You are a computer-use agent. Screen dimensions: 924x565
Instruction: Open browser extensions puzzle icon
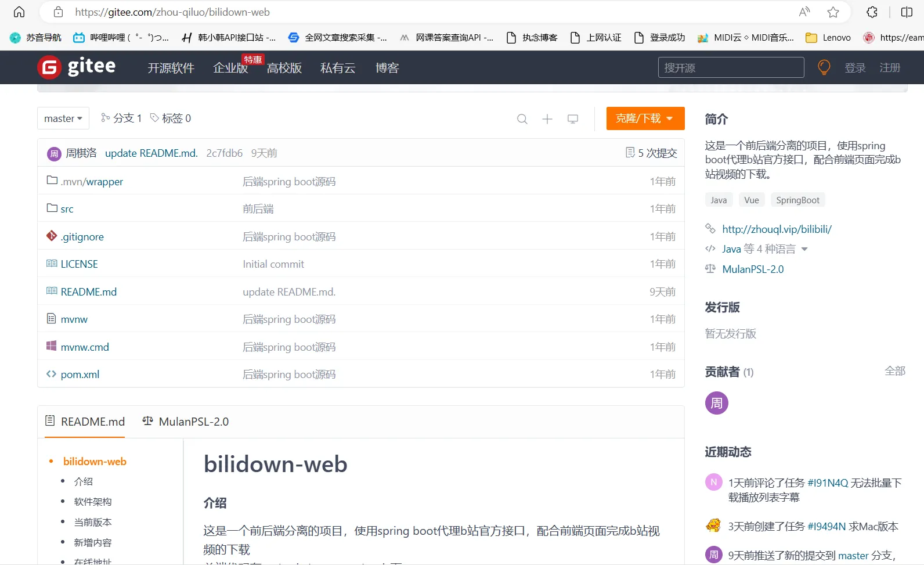coord(872,12)
